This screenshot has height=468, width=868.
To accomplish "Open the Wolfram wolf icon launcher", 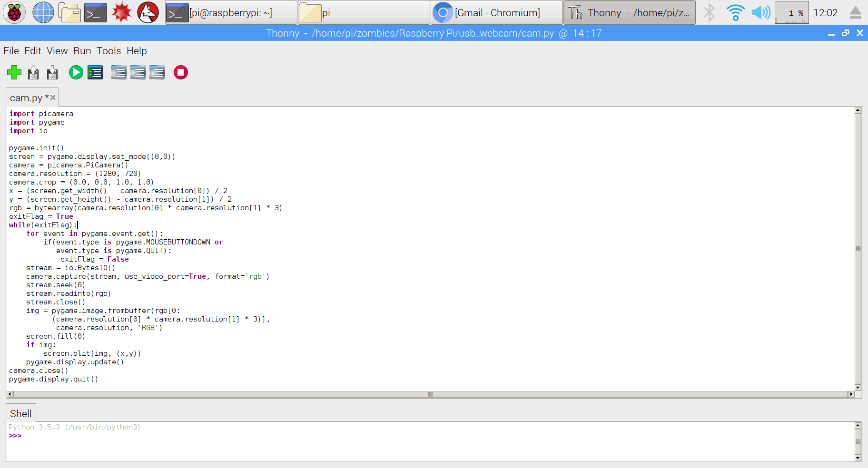I will click(148, 12).
